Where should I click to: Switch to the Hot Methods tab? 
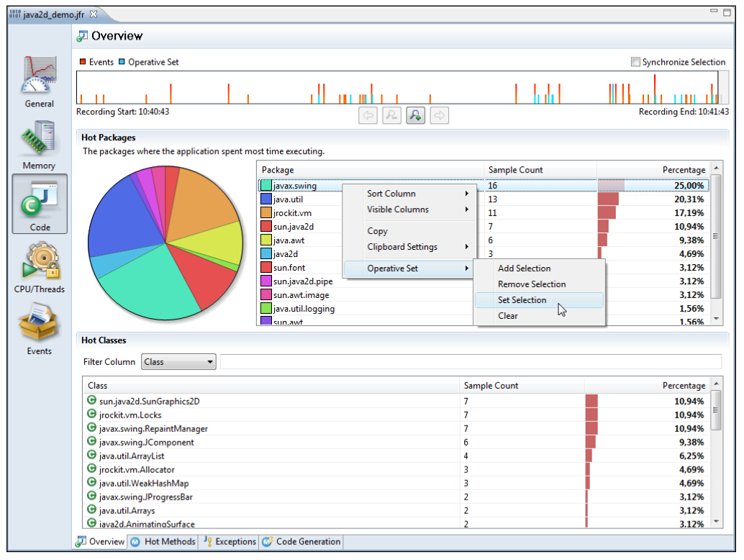(163, 541)
